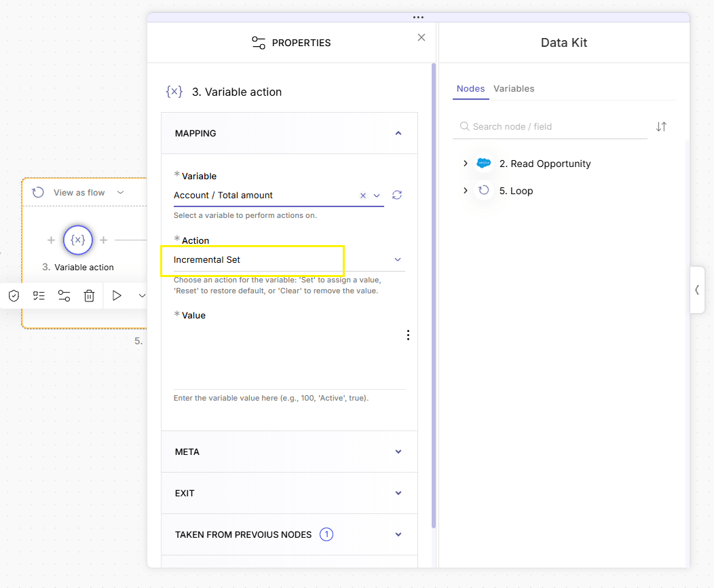714x588 pixels.
Task: Select the Variable action node on canvas
Action: 78,240
